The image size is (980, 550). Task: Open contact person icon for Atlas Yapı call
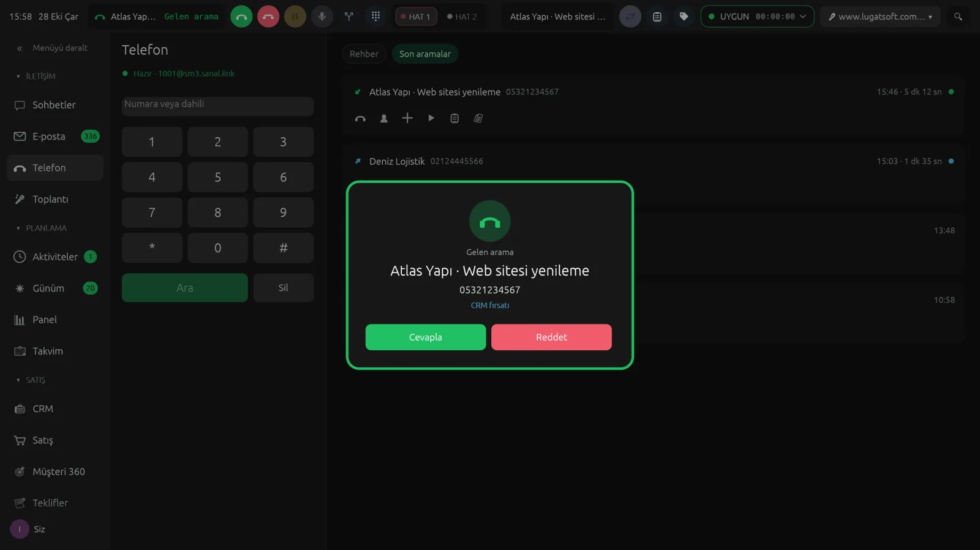384,118
